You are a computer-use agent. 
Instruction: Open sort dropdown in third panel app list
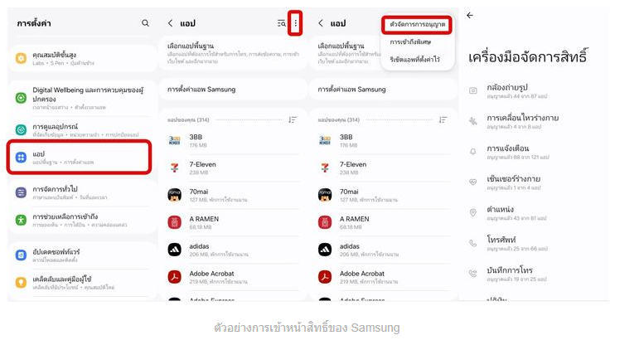tap(443, 119)
